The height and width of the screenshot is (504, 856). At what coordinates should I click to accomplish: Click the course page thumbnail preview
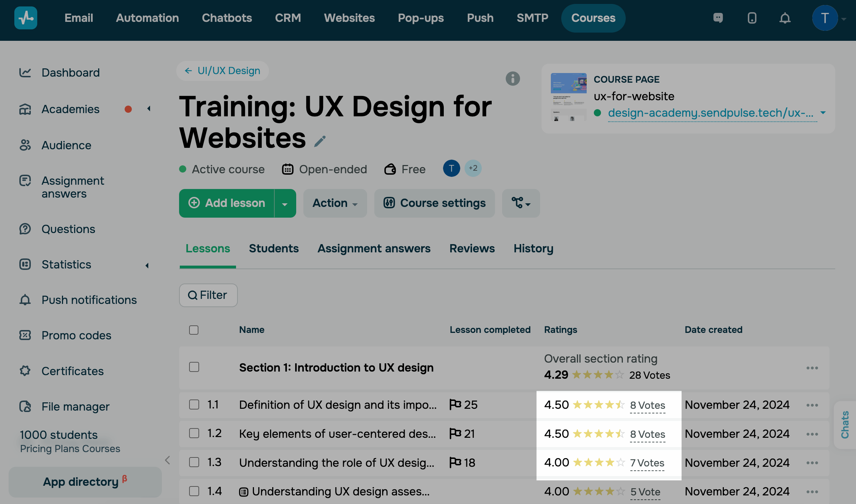pyautogui.click(x=568, y=97)
